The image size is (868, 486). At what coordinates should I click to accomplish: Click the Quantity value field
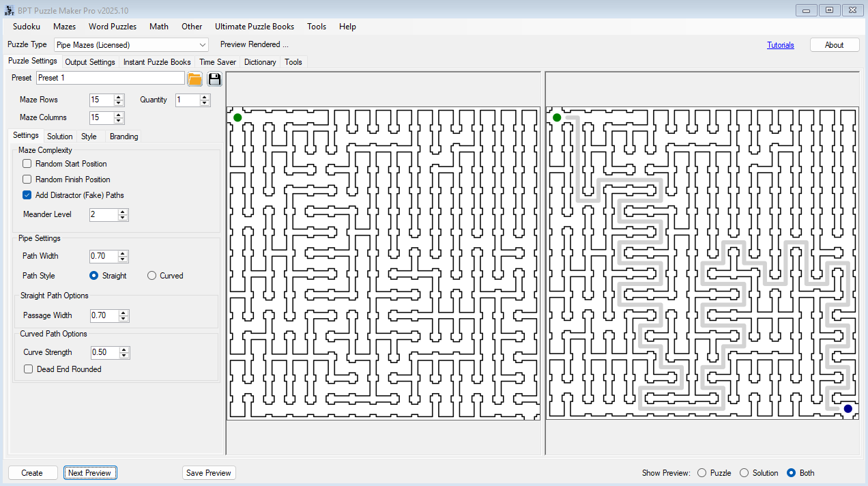coord(188,100)
